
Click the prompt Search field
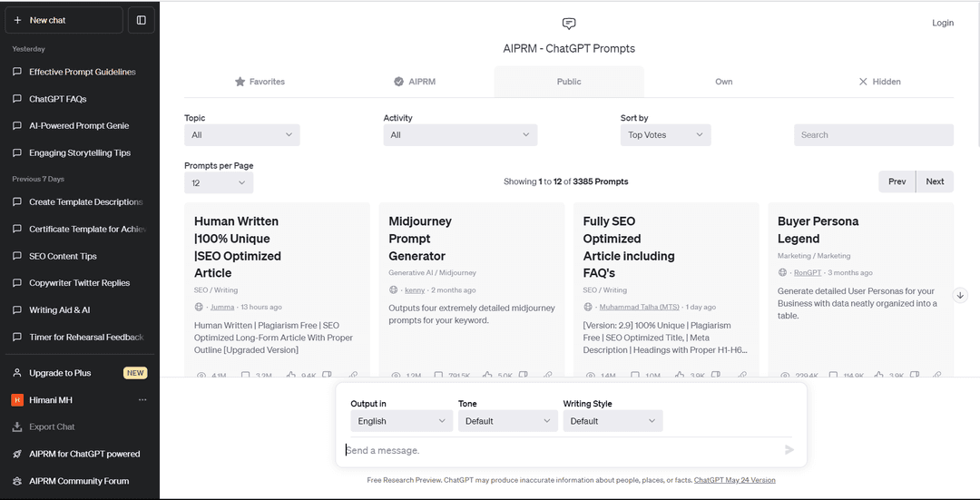874,135
